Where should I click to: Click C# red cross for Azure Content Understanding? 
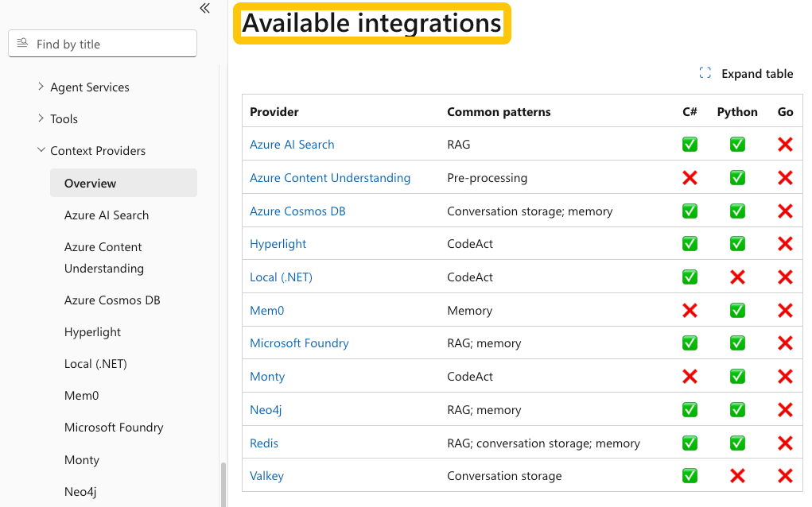pos(690,178)
